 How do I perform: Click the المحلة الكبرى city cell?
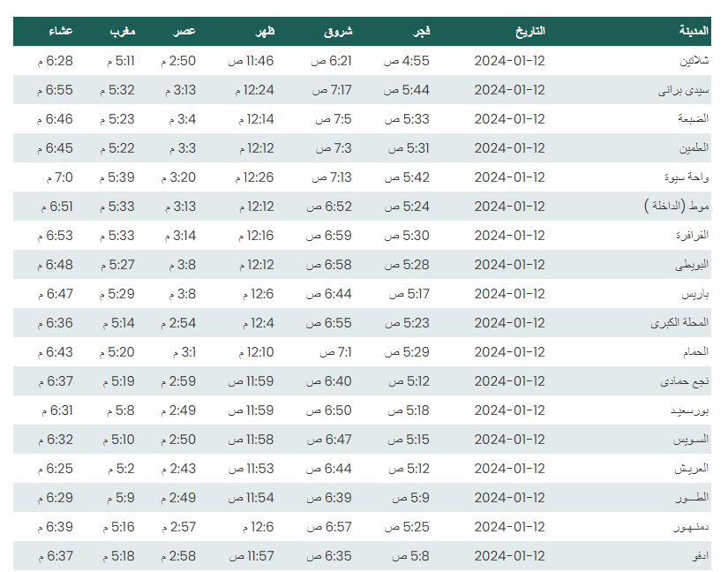tap(679, 323)
